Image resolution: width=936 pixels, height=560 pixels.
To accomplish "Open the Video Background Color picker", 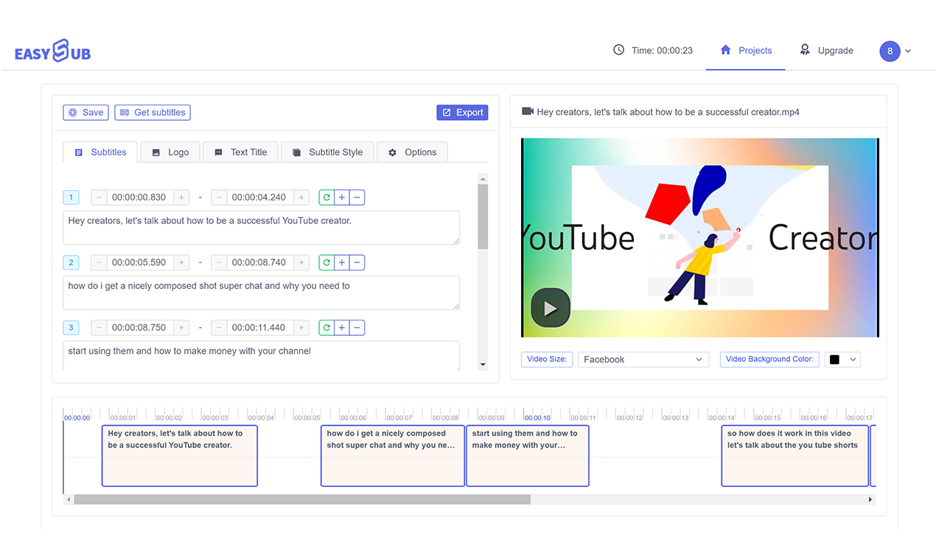I will [x=842, y=360].
